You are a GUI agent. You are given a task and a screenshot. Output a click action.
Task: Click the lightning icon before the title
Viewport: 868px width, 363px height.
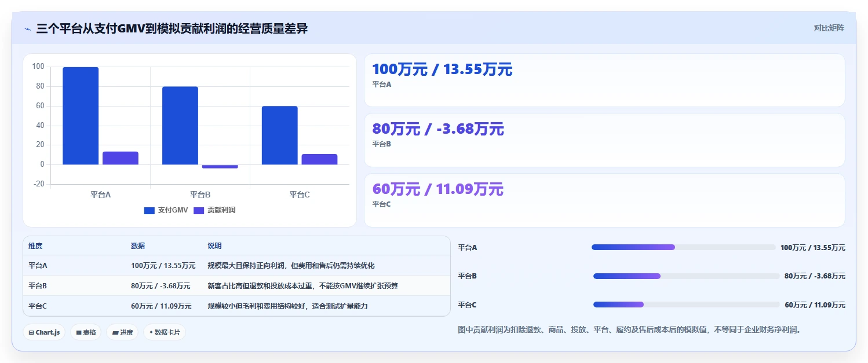click(27, 29)
